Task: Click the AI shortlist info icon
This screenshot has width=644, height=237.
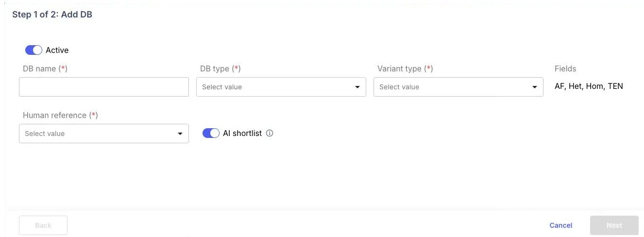Action: (270, 133)
